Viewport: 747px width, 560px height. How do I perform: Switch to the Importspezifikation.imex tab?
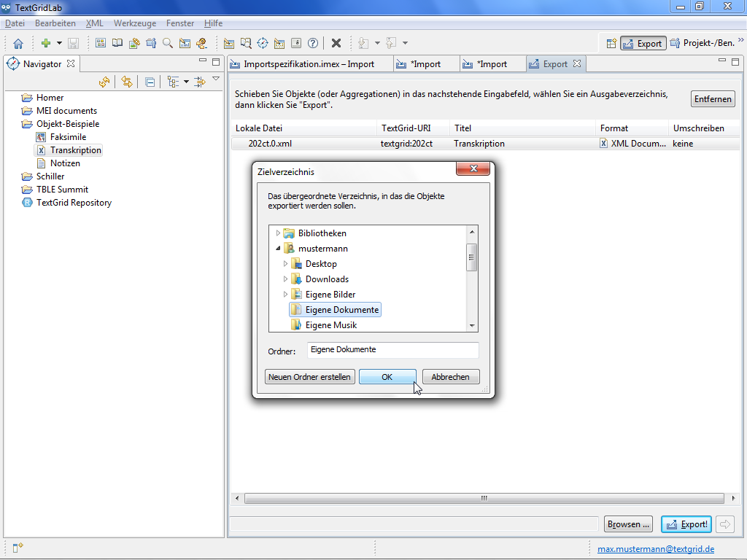[x=309, y=64]
